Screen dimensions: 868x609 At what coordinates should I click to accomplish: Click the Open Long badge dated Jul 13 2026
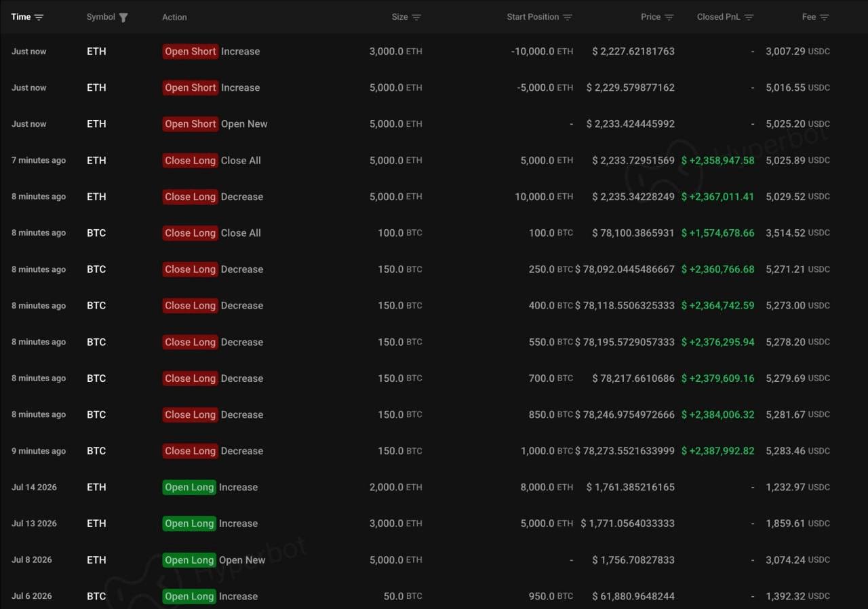point(189,524)
